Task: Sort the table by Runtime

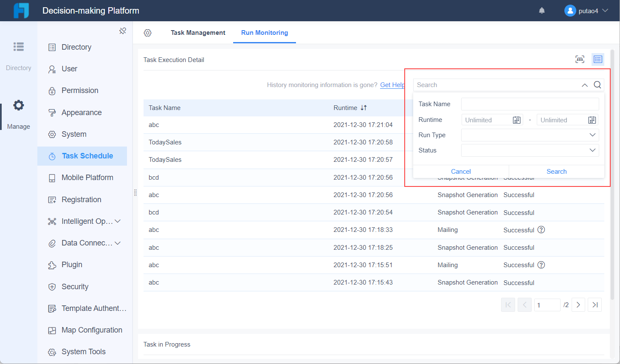Action: coord(364,107)
